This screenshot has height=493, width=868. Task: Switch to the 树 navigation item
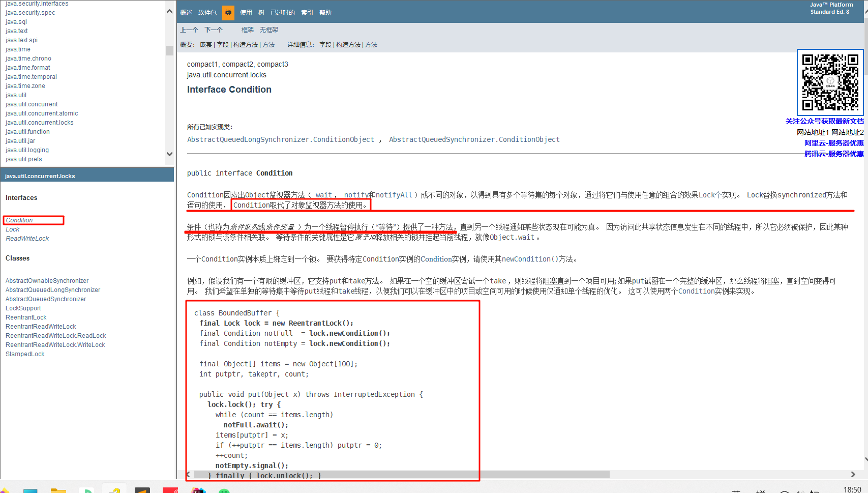[x=261, y=13]
